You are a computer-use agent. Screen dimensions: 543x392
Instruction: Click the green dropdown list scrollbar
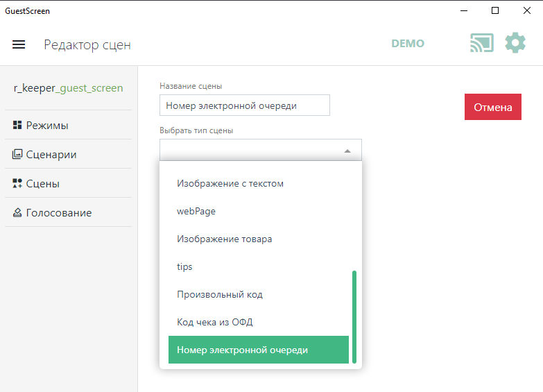coord(354,316)
